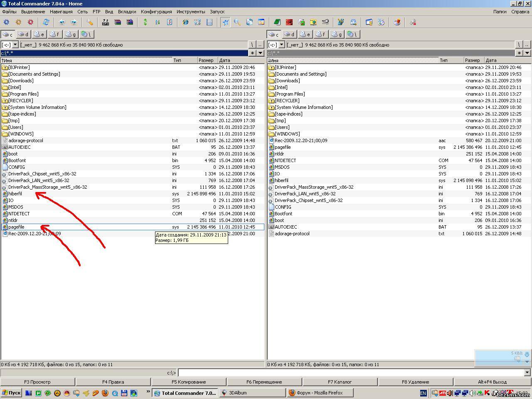Switch left panel to drive e
Viewport: 532px width, 399px height.
pos(39,34)
